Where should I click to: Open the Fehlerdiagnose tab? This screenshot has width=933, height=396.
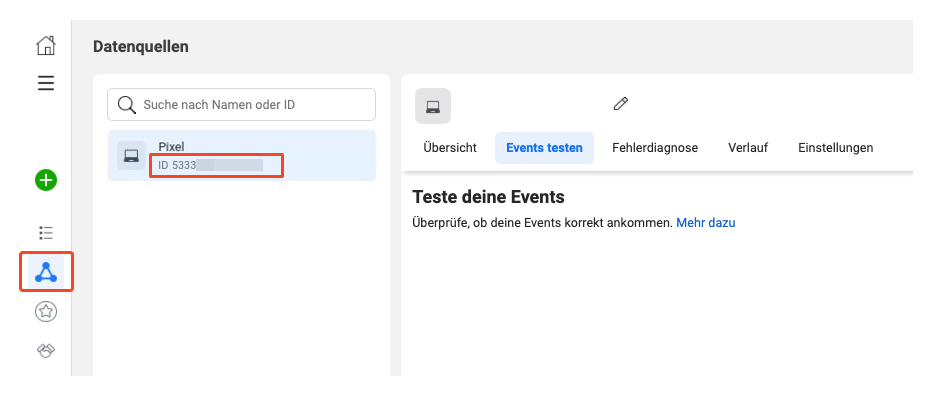(655, 147)
